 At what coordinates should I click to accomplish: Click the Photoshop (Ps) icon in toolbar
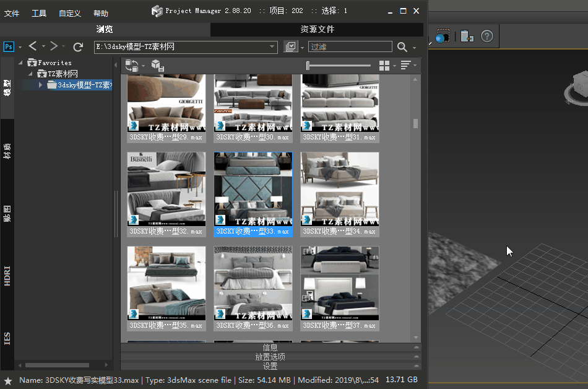9,47
